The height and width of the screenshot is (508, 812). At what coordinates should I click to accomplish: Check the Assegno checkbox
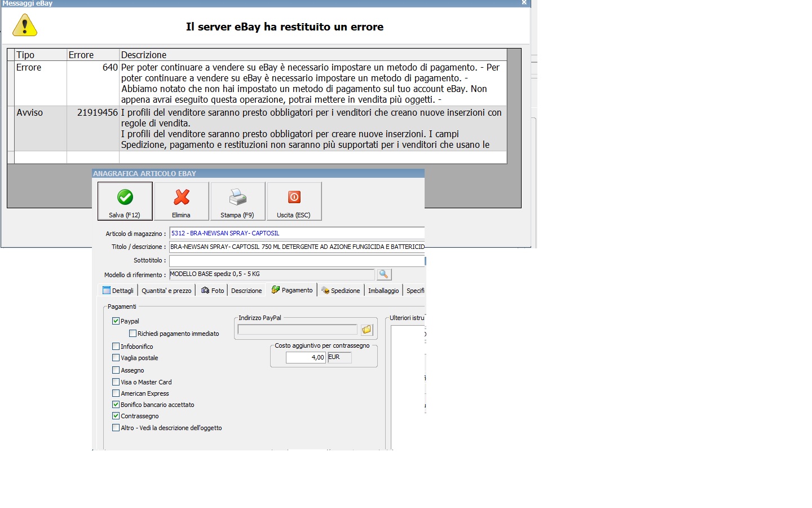(x=116, y=370)
